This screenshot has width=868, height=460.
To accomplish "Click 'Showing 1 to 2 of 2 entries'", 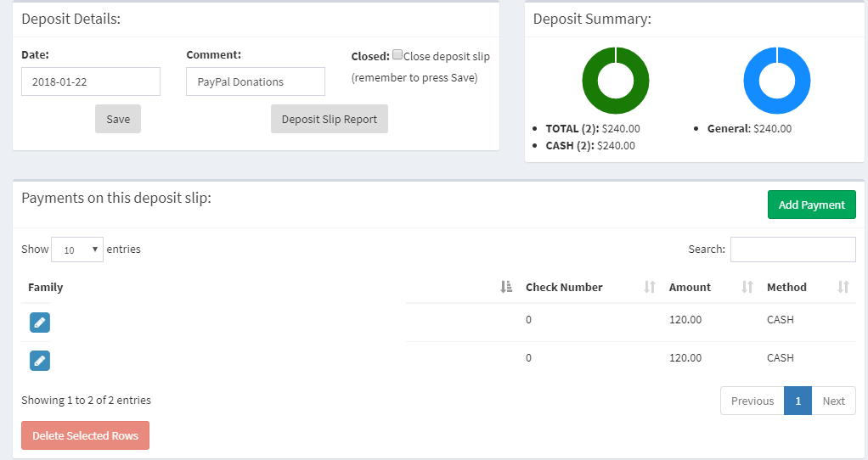I will tap(87, 401).
